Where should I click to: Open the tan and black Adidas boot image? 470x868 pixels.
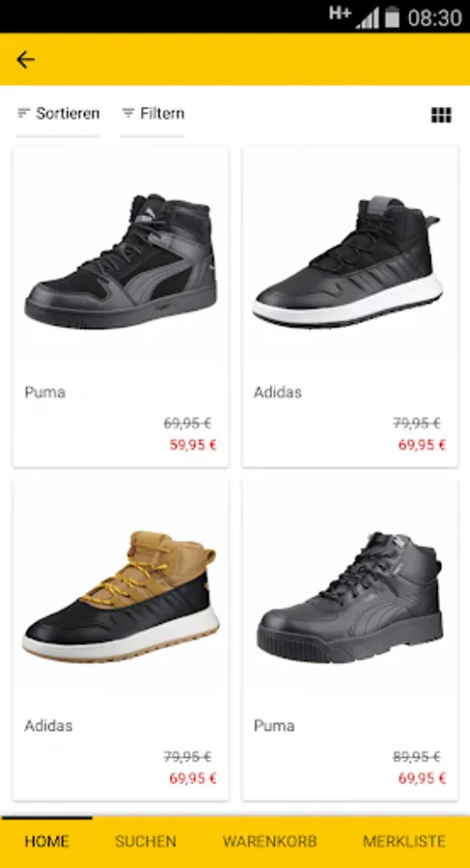[121, 597]
